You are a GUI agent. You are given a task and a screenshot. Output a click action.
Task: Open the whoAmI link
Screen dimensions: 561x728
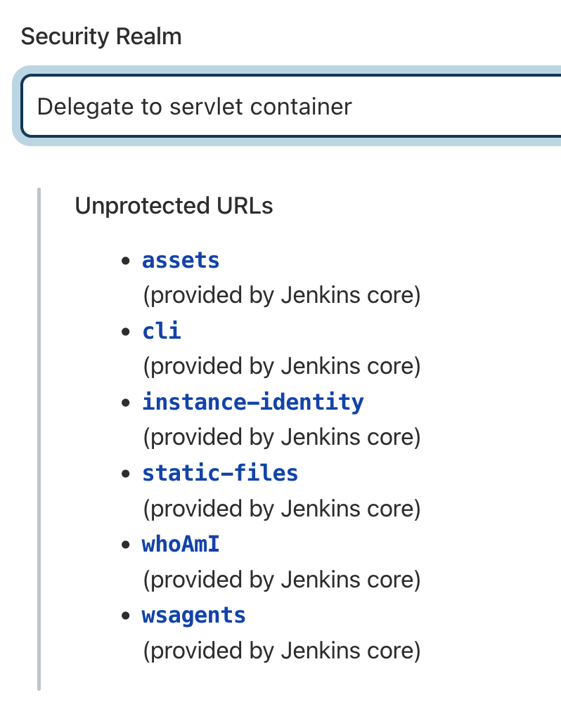coord(181,544)
